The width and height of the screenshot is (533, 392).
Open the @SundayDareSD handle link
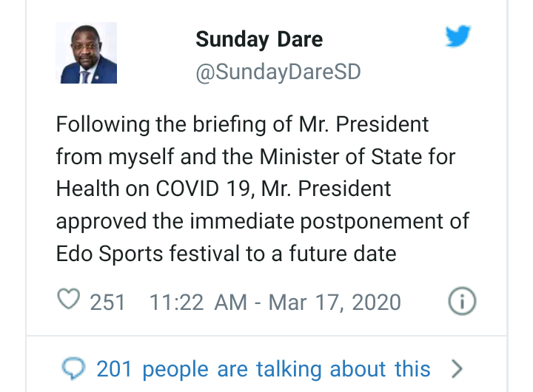[x=278, y=72]
